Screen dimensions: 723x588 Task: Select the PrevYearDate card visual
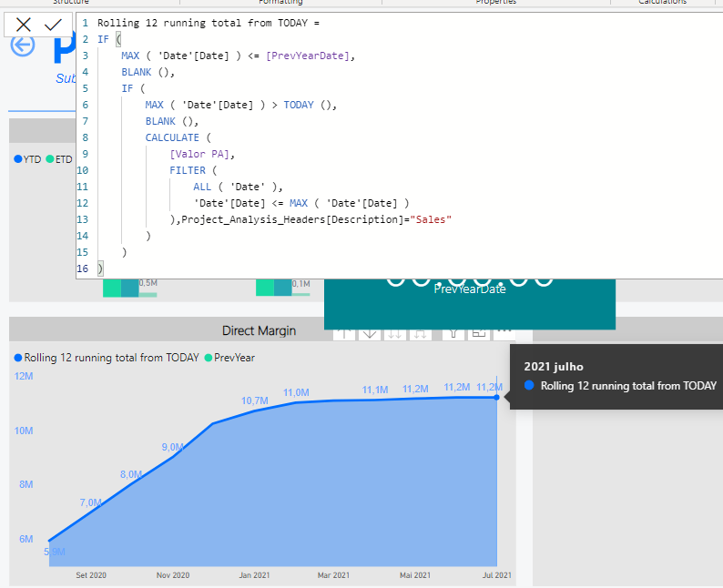click(x=469, y=304)
